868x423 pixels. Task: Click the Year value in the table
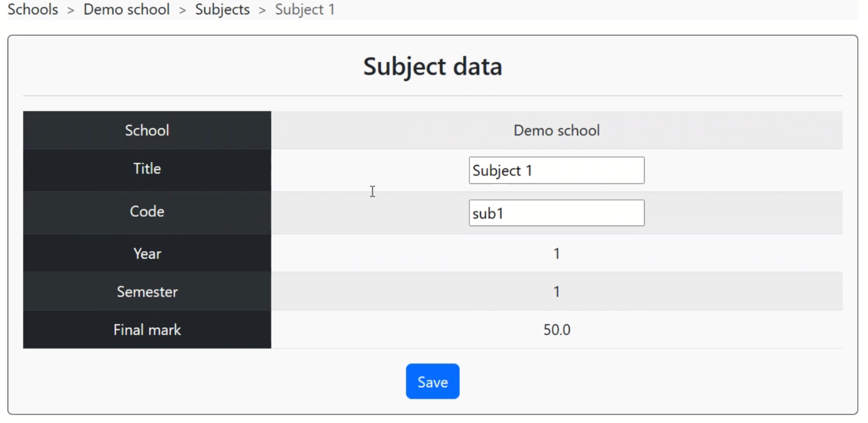[557, 254]
